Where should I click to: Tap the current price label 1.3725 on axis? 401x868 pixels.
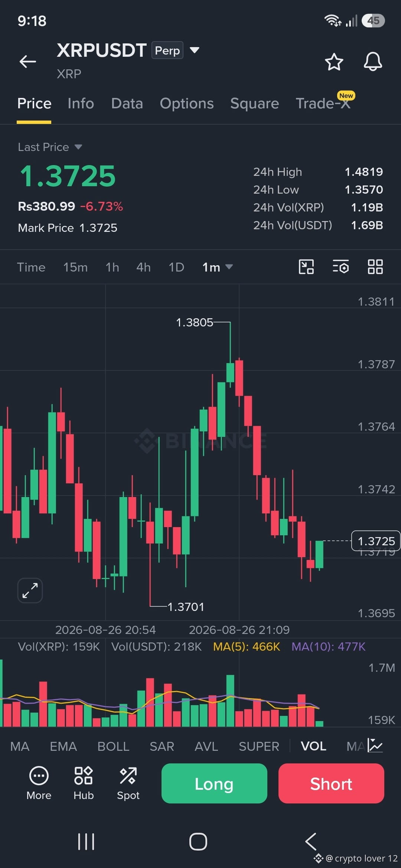[376, 541]
